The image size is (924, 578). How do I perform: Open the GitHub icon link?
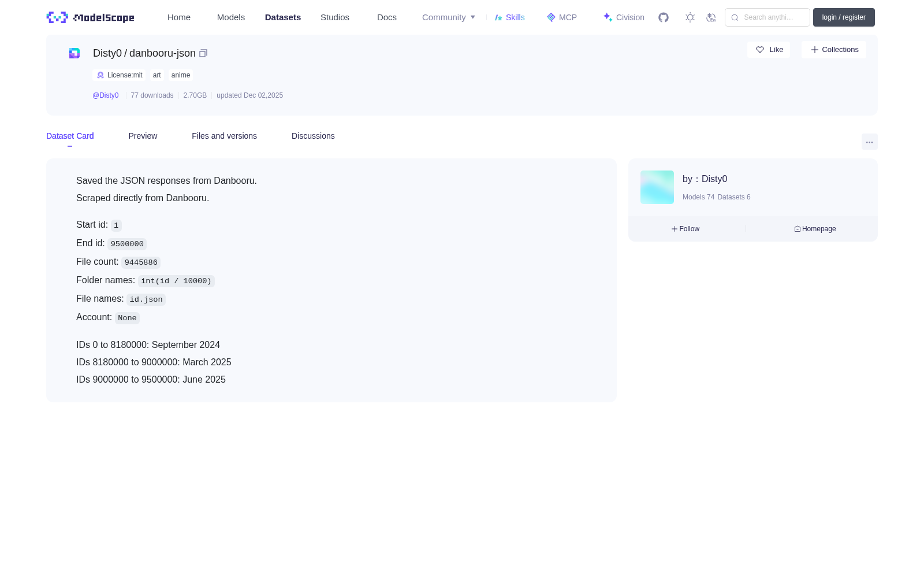[664, 17]
